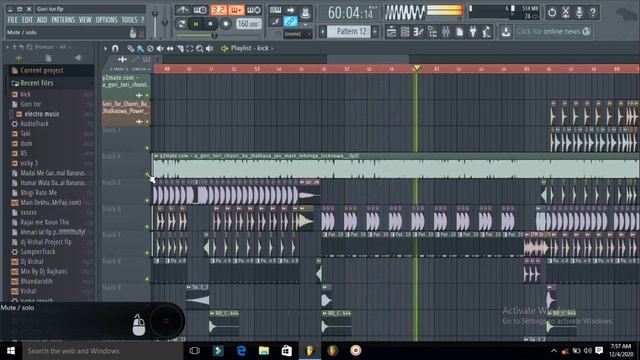Click the plus button beside Pattern 12

point(375,31)
